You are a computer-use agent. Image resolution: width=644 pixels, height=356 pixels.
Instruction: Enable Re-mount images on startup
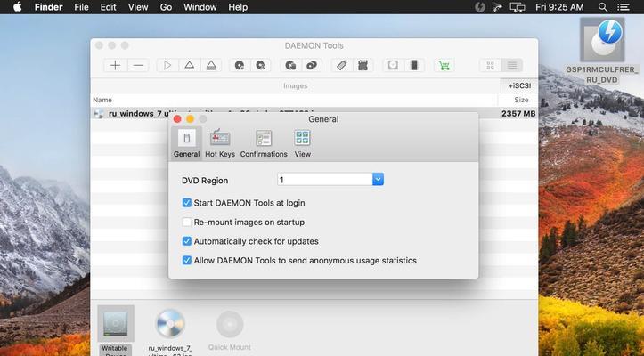[186, 222]
